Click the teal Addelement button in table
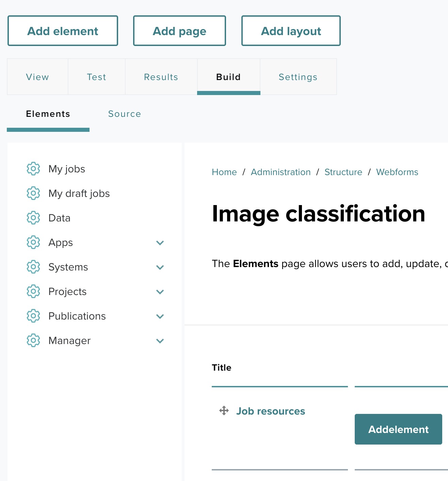This screenshot has height=481, width=448. pos(398,429)
